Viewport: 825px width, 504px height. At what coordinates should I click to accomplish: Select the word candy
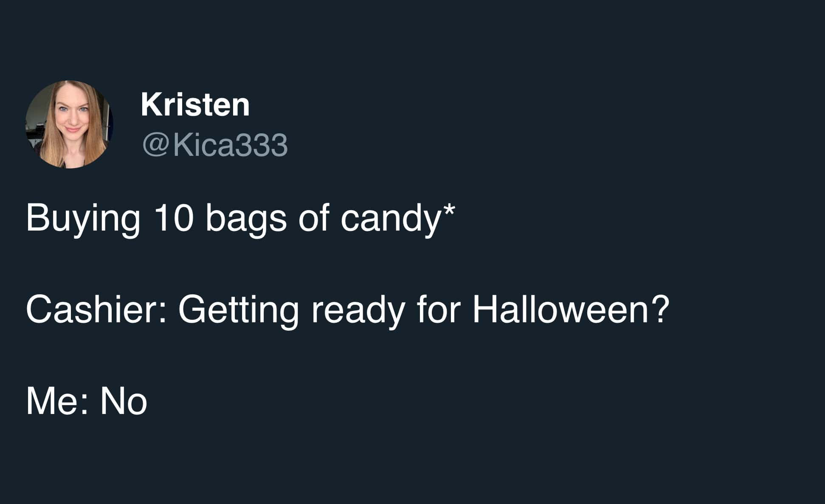[389, 218]
